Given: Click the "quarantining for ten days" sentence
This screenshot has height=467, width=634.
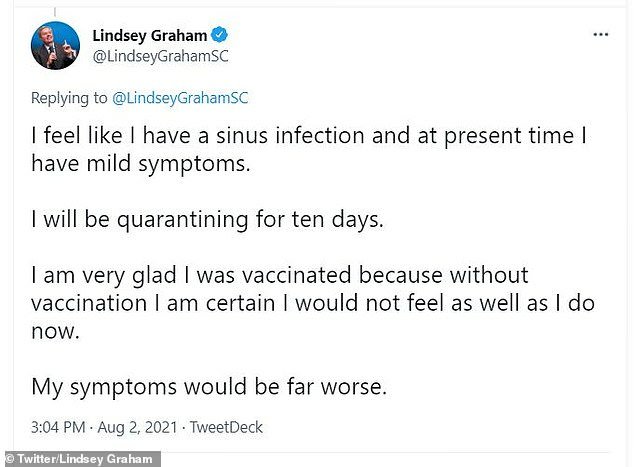Looking at the screenshot, I should [207, 220].
